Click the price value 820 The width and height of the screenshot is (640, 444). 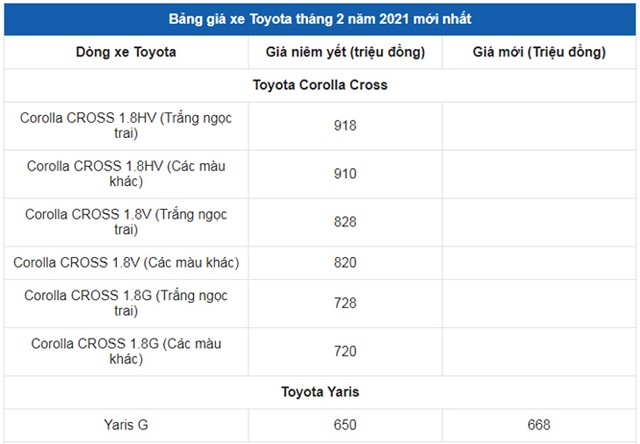(x=345, y=262)
